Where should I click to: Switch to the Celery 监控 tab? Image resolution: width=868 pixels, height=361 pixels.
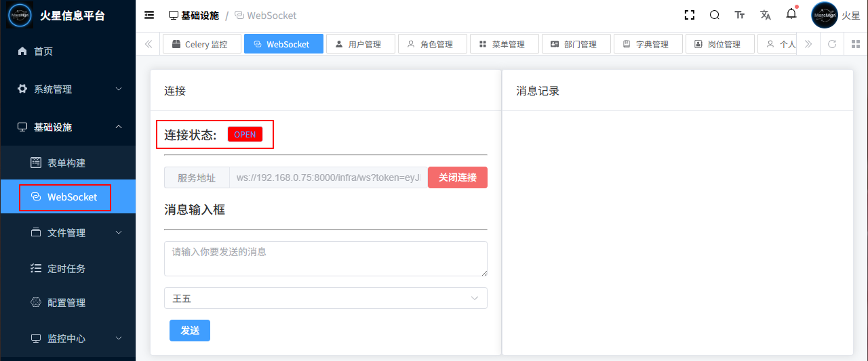(x=201, y=44)
